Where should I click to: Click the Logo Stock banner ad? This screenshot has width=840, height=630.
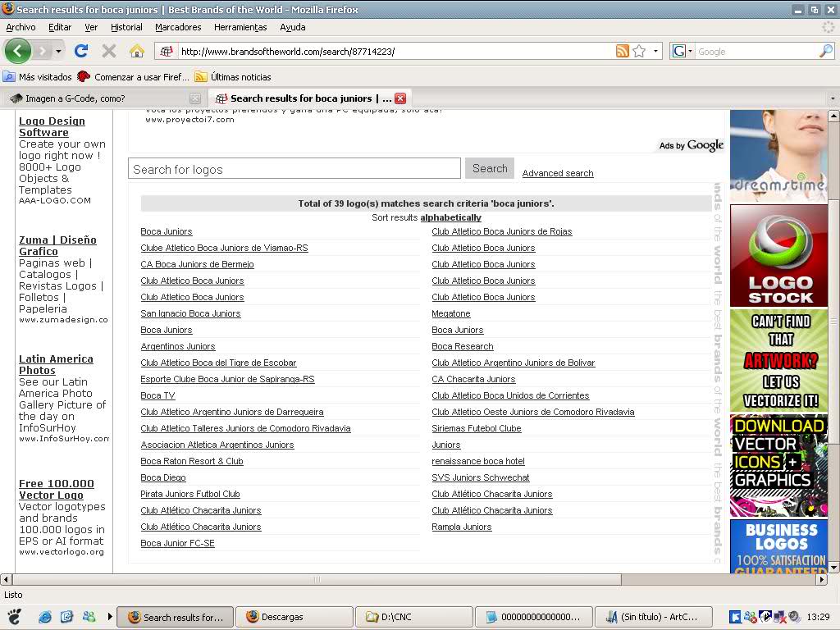pos(779,256)
